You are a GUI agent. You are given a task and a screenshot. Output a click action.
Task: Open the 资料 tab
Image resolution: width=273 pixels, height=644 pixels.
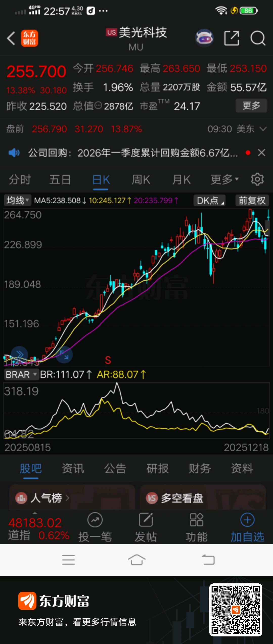242,469
